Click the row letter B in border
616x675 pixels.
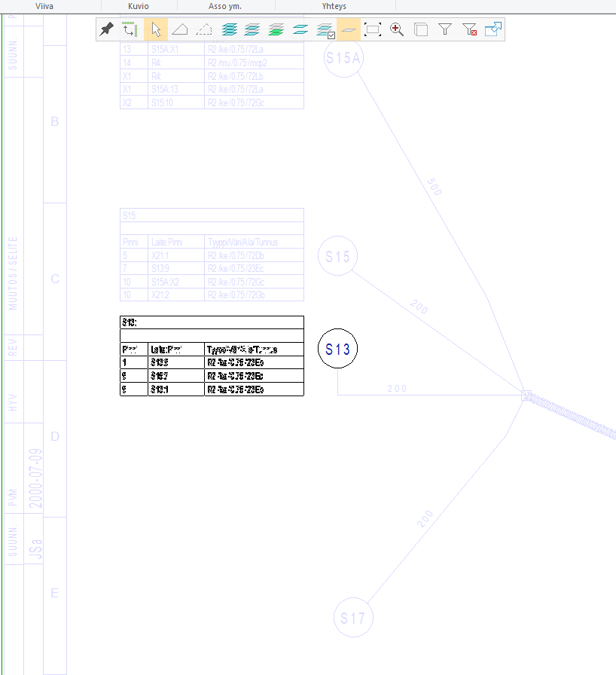pyautogui.click(x=55, y=121)
